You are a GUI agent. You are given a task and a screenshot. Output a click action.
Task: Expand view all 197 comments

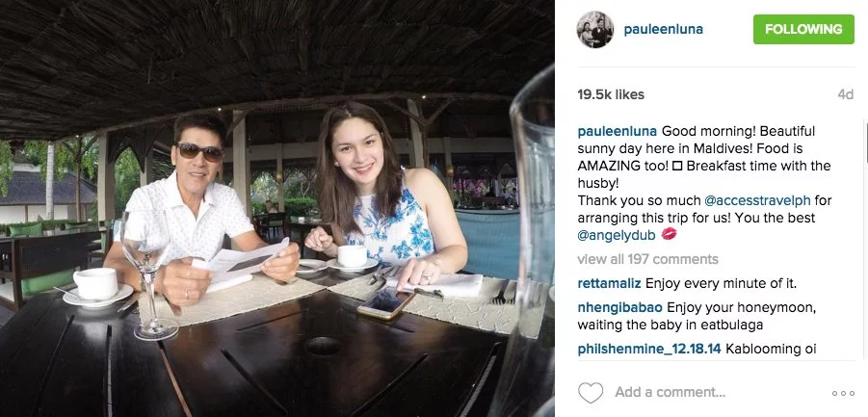coord(647,259)
